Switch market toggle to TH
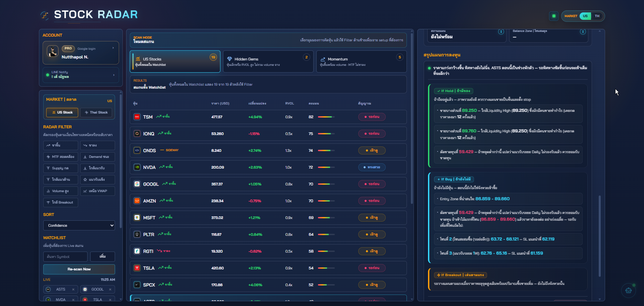The height and width of the screenshot is (306, 644). (x=597, y=16)
